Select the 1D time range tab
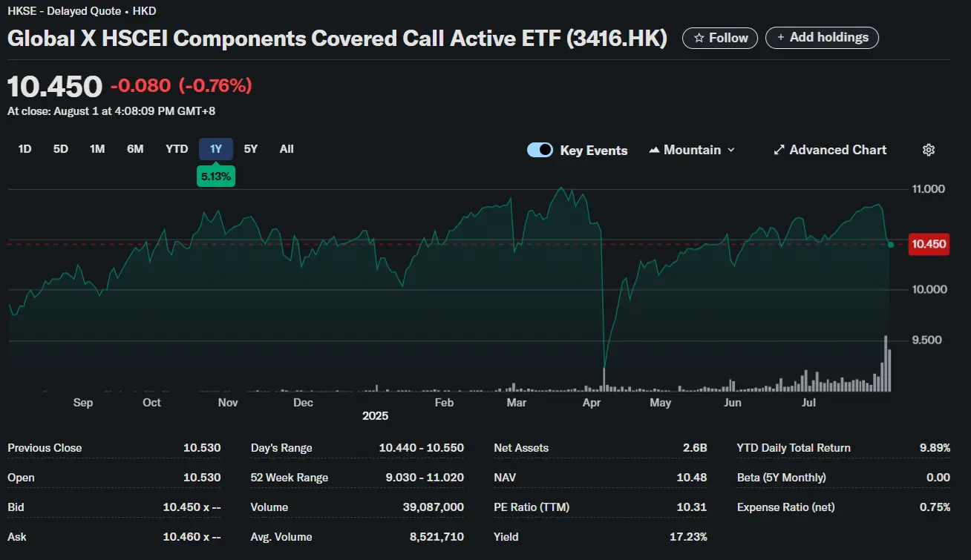Screen dimensions: 971x560 [x=24, y=149]
